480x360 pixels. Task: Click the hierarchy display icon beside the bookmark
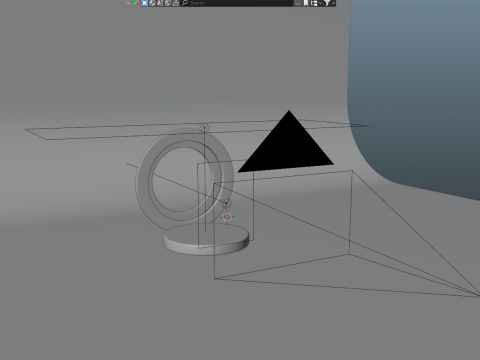314,3
